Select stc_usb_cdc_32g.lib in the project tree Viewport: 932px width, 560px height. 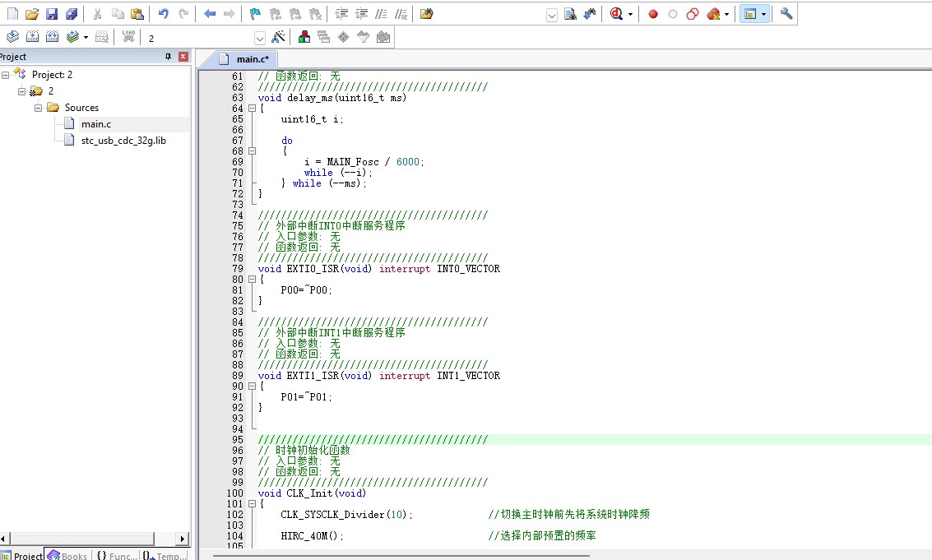123,141
